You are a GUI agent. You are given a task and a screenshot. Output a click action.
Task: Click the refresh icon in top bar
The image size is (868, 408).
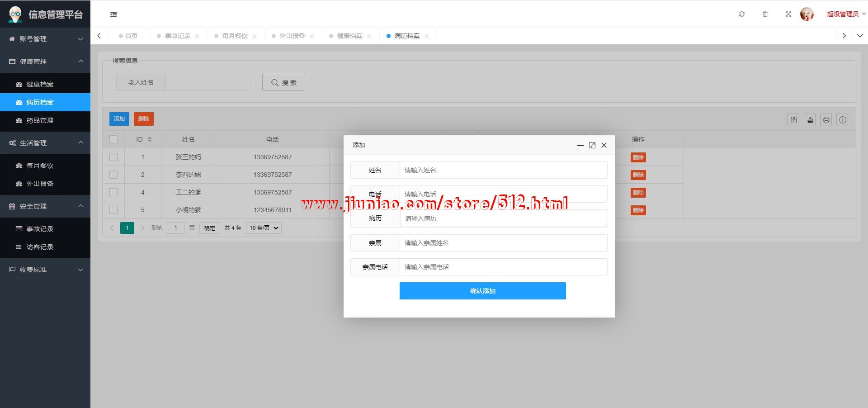click(x=742, y=14)
